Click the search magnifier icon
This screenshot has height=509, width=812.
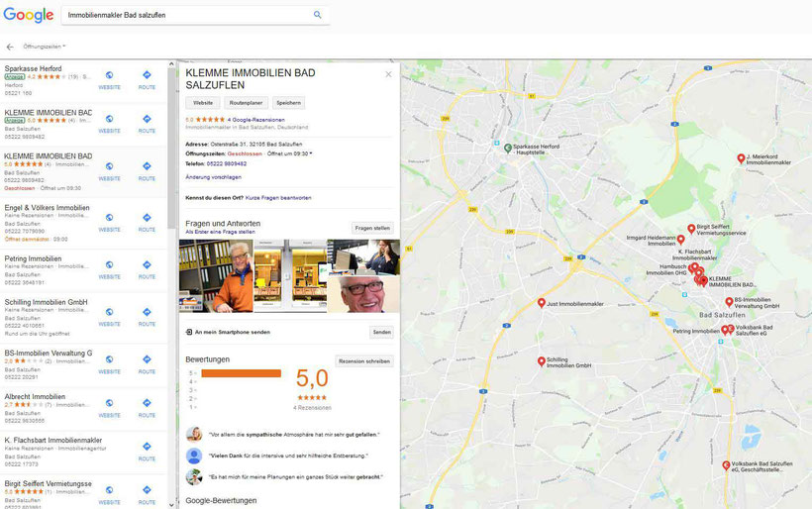click(x=318, y=15)
